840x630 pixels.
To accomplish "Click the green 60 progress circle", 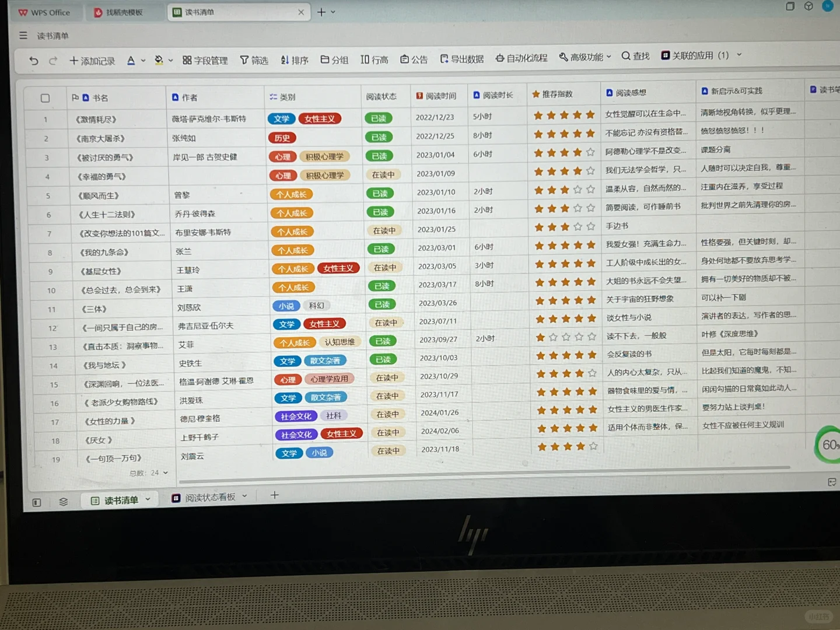I will point(828,444).
